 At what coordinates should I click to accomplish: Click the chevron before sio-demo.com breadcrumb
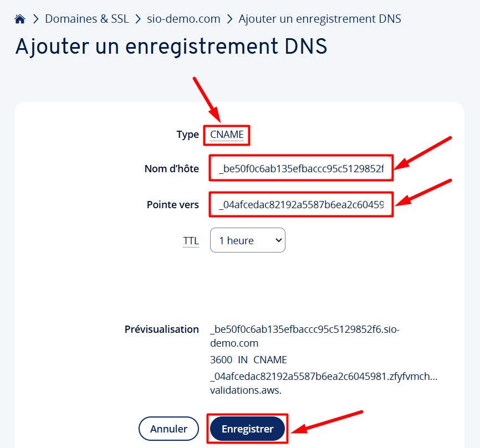click(138, 19)
